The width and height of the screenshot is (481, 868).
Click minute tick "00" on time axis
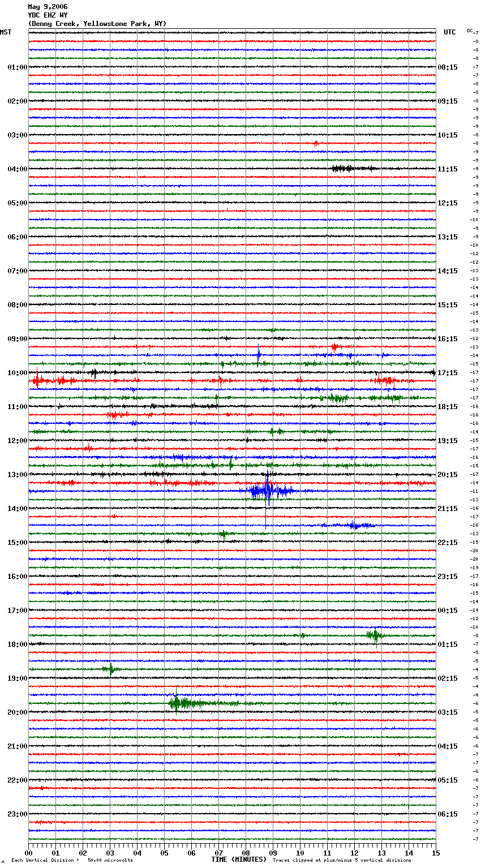tap(28, 853)
